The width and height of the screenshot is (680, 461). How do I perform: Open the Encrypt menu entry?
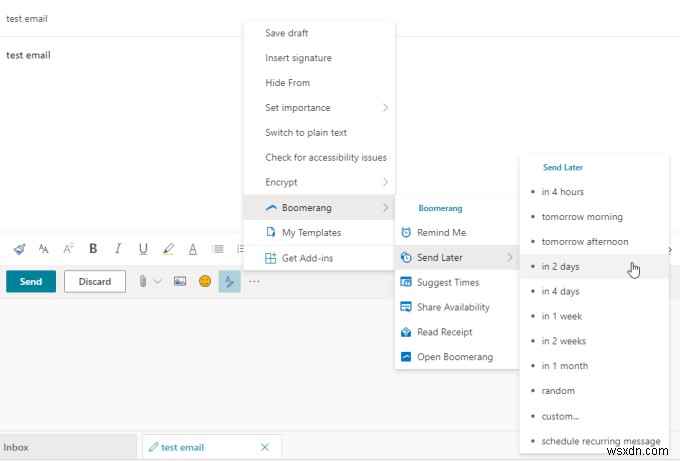click(x=319, y=182)
